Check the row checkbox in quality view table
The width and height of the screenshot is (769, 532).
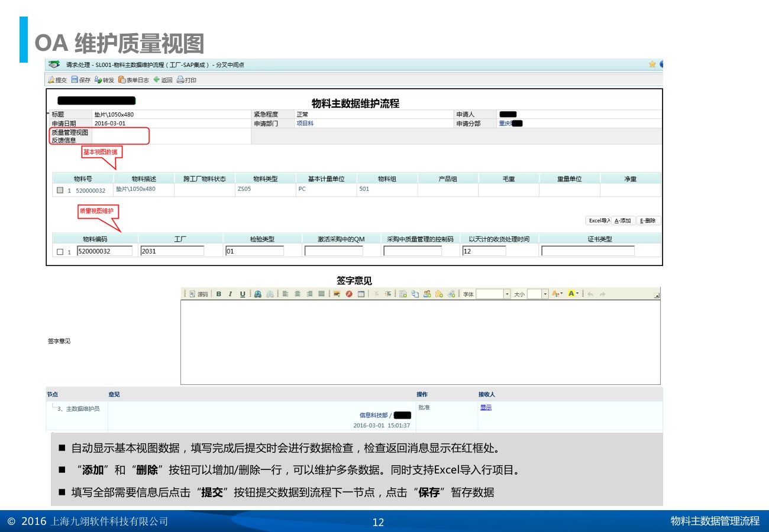pyautogui.click(x=60, y=252)
